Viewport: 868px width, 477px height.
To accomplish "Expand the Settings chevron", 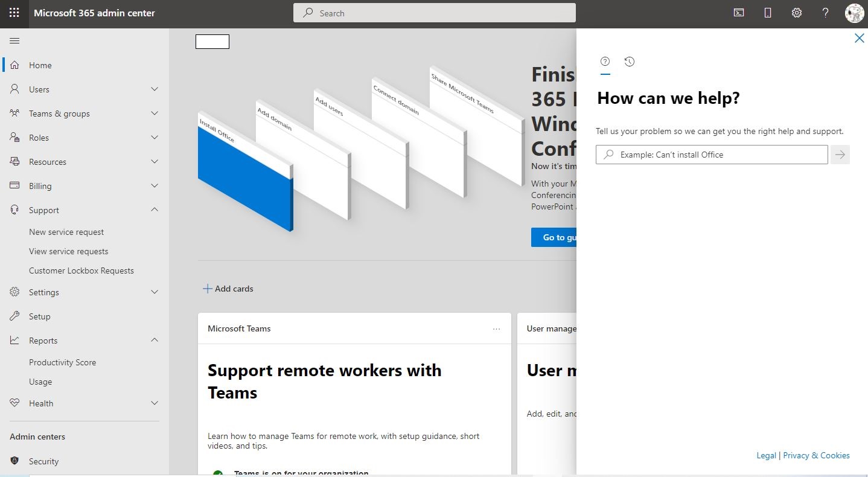I will pyautogui.click(x=155, y=292).
